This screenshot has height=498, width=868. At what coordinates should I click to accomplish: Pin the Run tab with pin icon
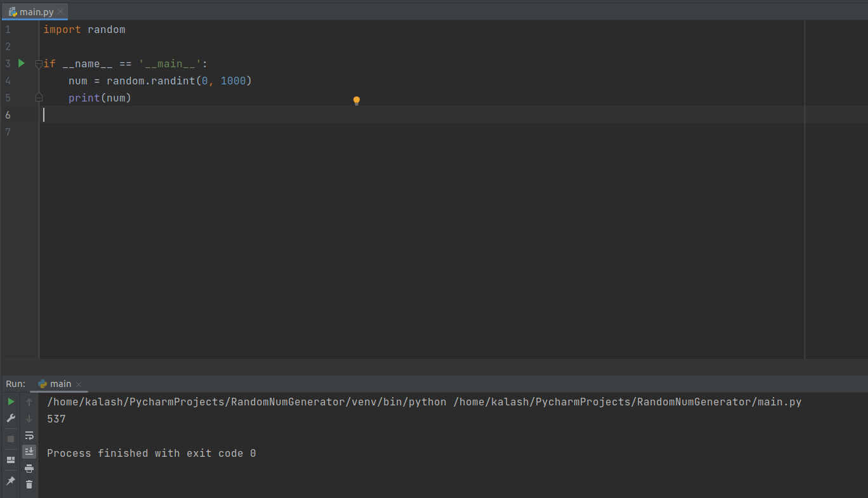[11, 481]
